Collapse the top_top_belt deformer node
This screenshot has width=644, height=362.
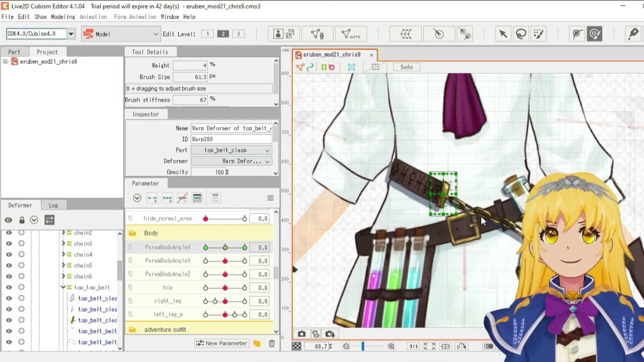pyautogui.click(x=63, y=287)
